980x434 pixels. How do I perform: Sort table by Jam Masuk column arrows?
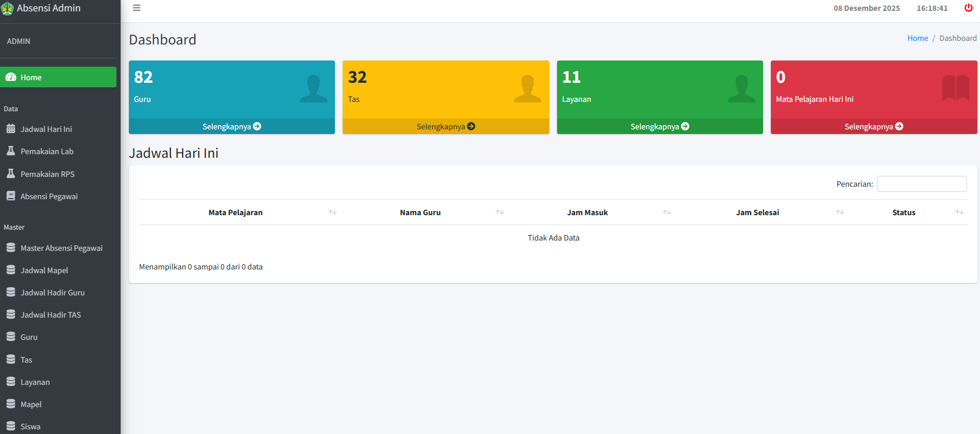click(x=667, y=212)
